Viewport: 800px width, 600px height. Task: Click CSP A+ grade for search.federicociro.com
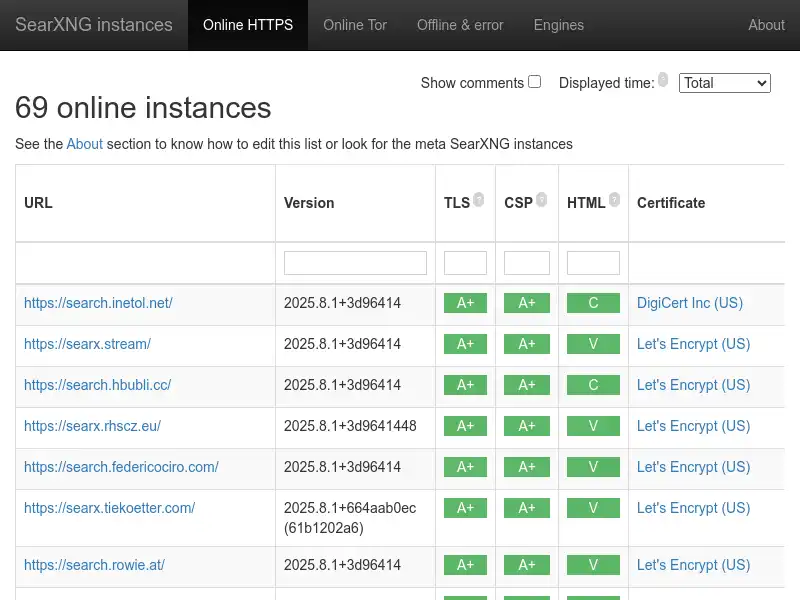(x=527, y=467)
